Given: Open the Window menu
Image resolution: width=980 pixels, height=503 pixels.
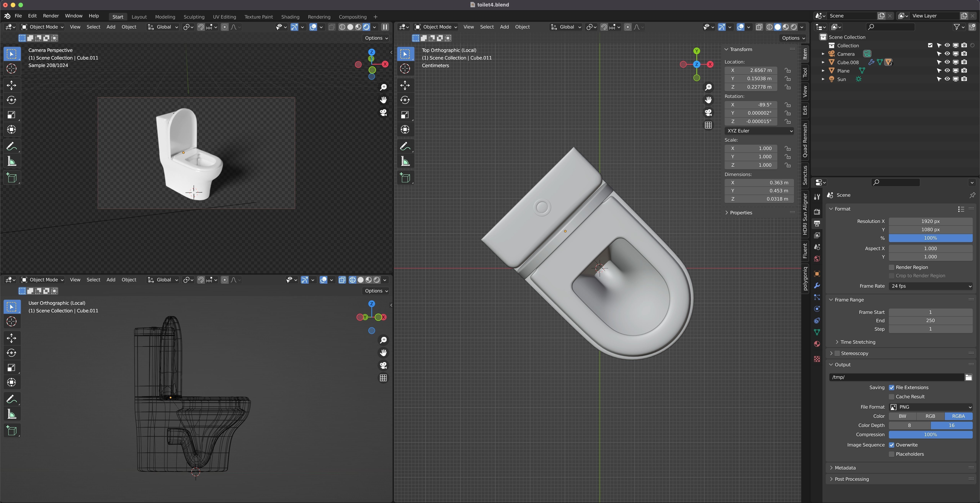Looking at the screenshot, I should pyautogui.click(x=73, y=16).
